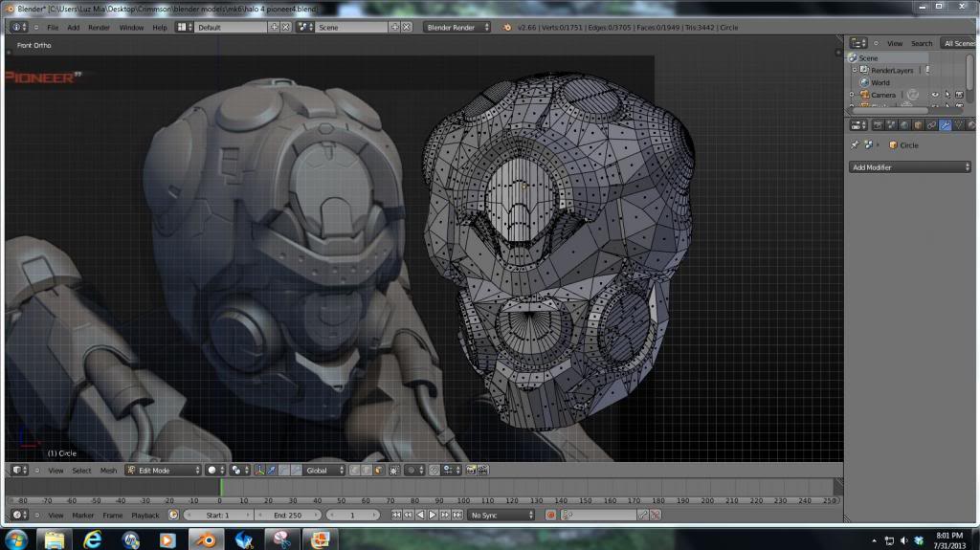Toggle the 3D manipulator widget
980x550 pixels.
pos(259,470)
